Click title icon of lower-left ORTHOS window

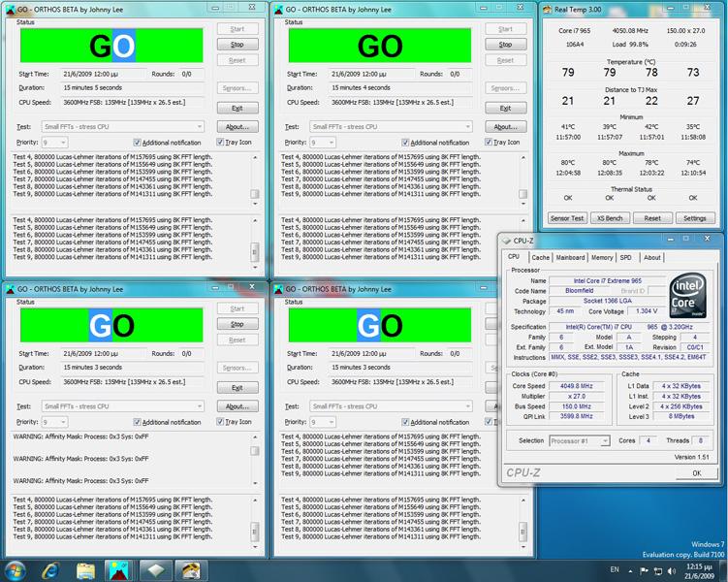click(11, 289)
